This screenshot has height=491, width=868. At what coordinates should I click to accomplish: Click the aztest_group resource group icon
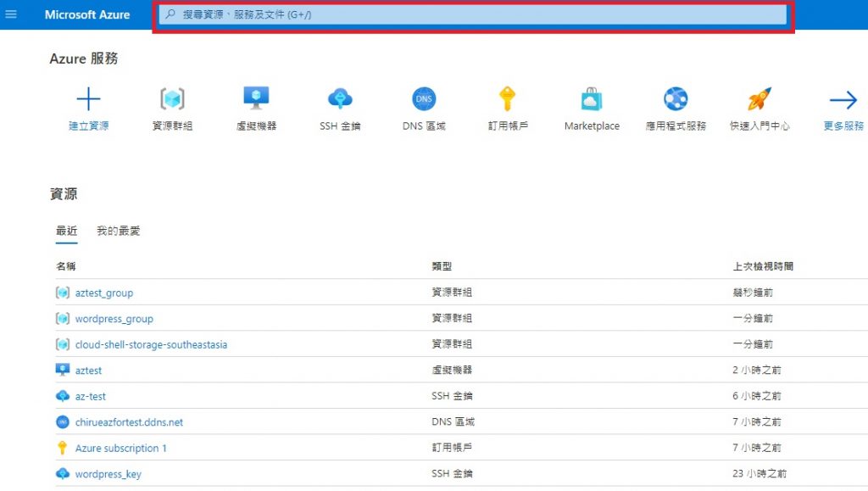pyautogui.click(x=63, y=293)
